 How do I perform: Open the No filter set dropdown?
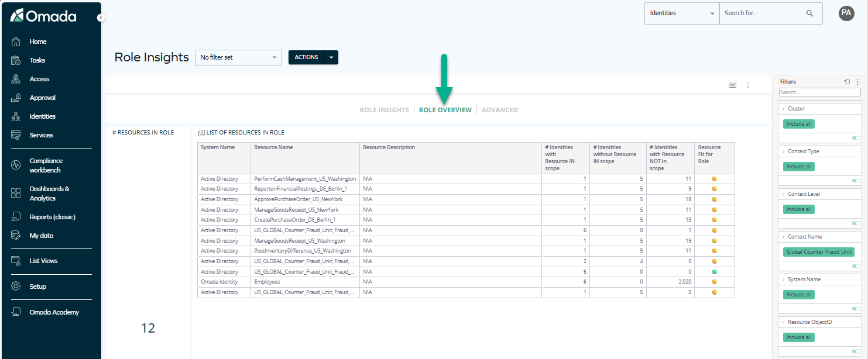coord(238,57)
